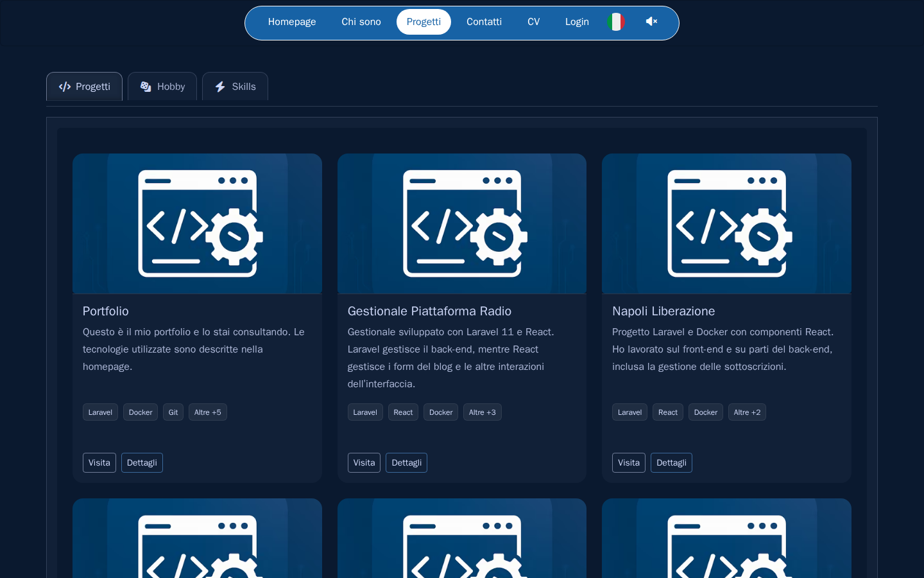Image resolution: width=924 pixels, height=578 pixels.
Task: Click the Italian flag language icon
Action: pos(616,22)
